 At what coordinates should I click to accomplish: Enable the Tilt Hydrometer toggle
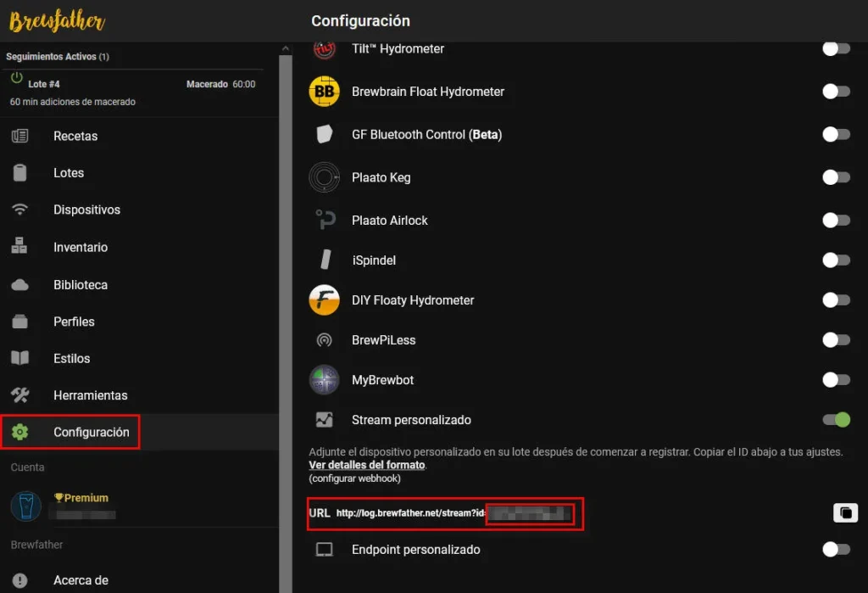click(836, 48)
